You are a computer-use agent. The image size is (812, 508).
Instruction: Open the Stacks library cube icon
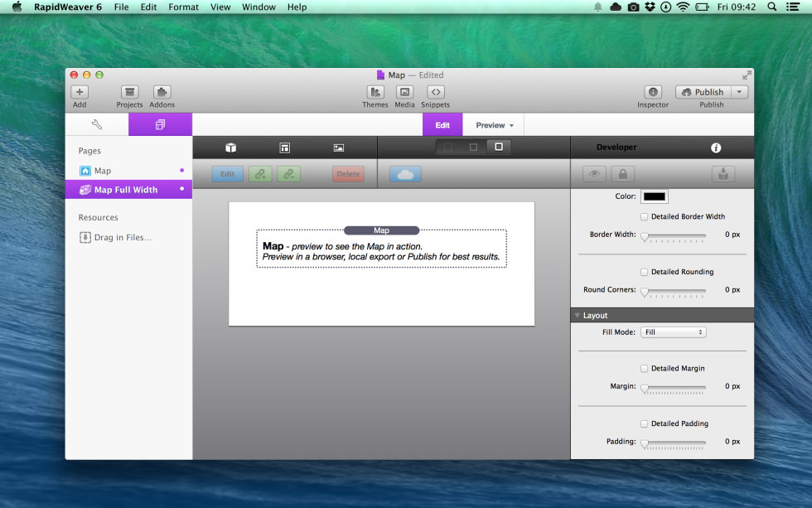[x=231, y=148]
